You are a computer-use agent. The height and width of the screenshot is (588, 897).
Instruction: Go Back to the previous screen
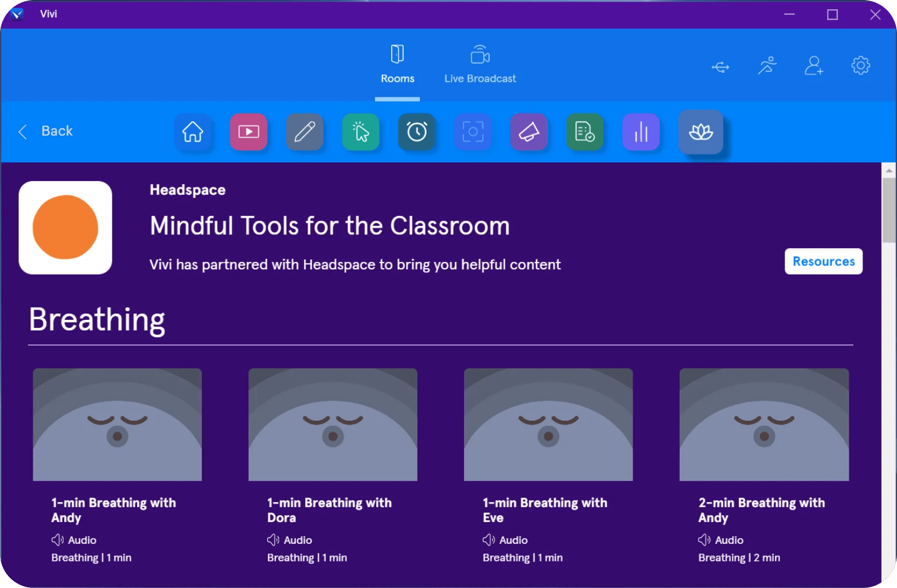tap(46, 131)
